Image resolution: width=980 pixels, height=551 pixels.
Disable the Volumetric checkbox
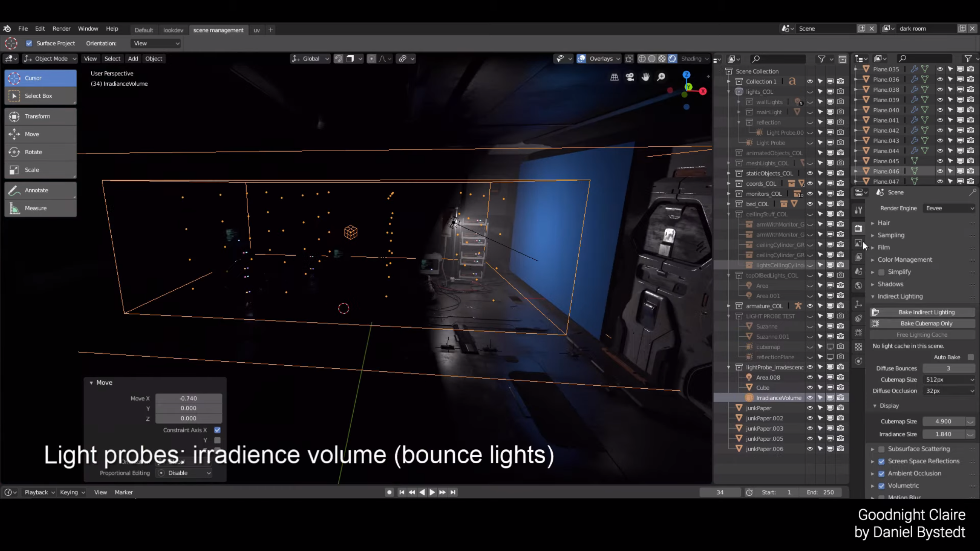point(881,486)
